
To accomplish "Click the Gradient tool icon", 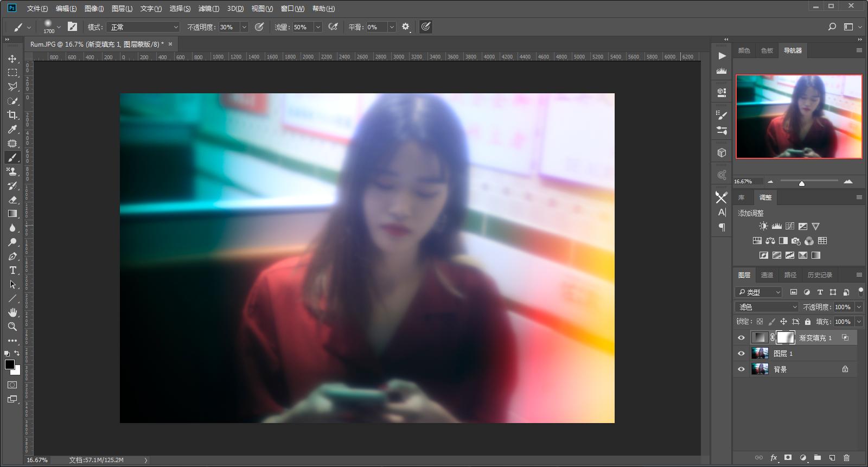I will 12,214.
